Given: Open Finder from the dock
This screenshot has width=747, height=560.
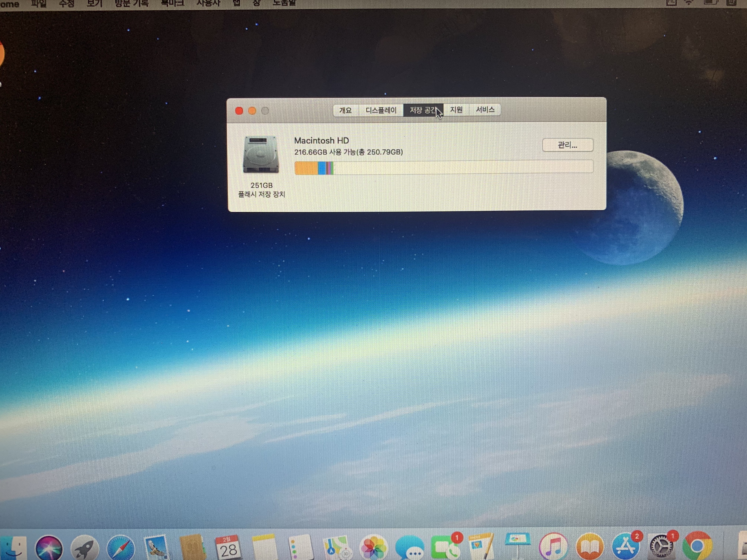Looking at the screenshot, I should click(x=13, y=548).
